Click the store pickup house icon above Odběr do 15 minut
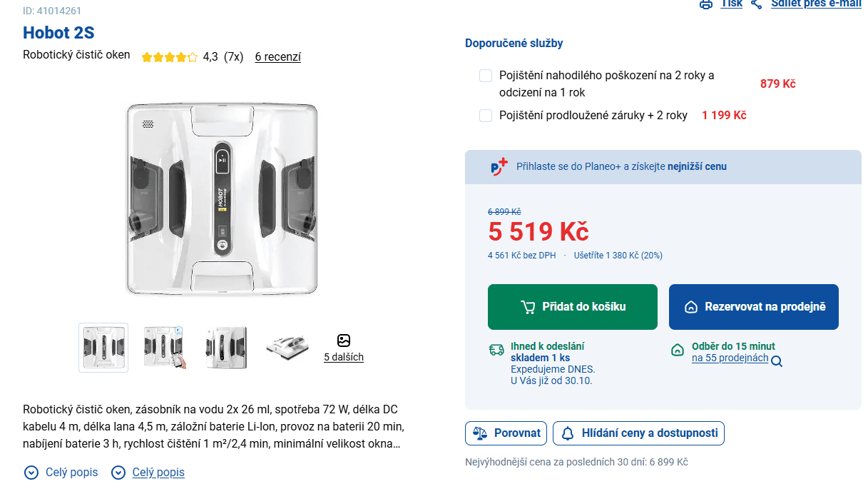 [x=678, y=351]
